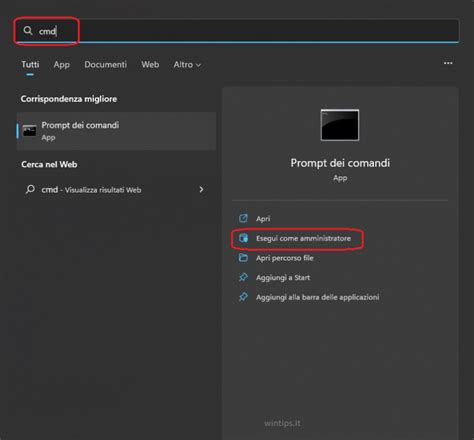Switch to the Documenti tab
Viewport: 474px width, 440px height.
105,65
